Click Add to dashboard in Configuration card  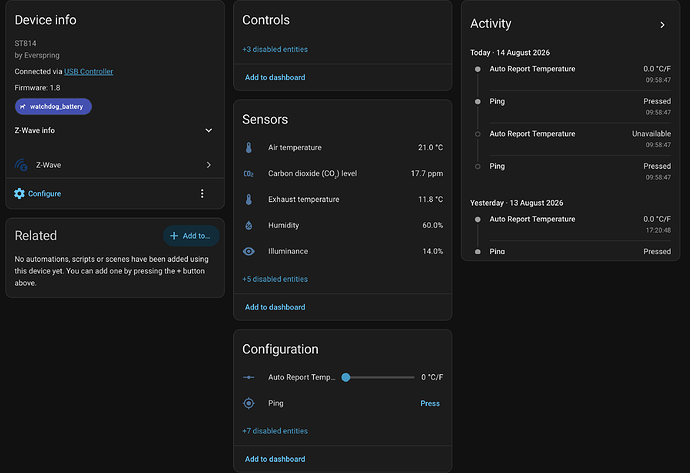click(275, 459)
